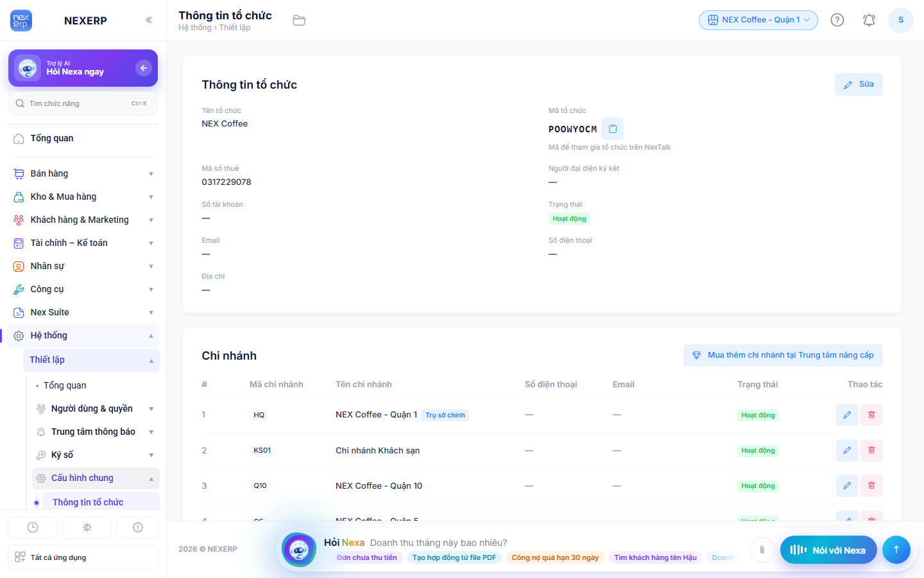Open the help question mark icon
This screenshot has width=924, height=578.
[837, 20]
